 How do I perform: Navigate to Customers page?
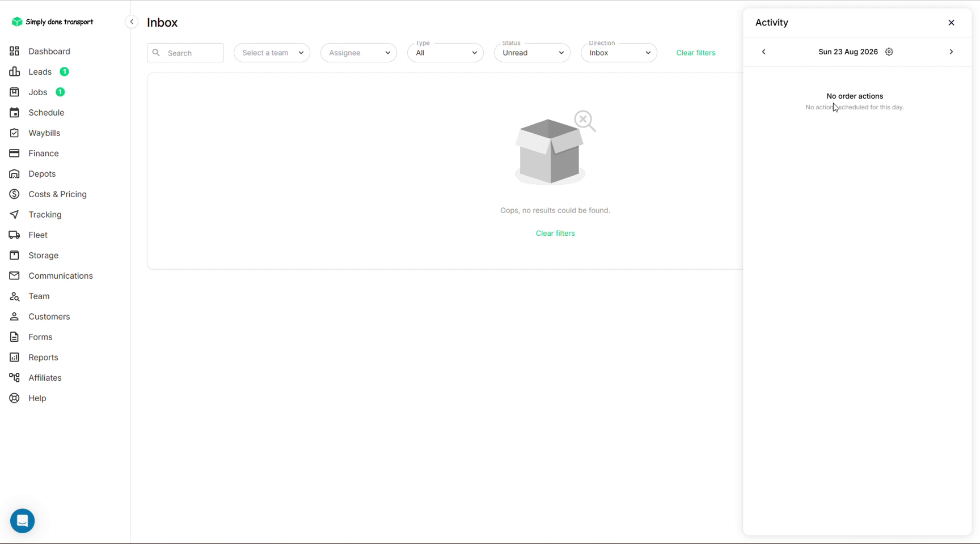(49, 316)
